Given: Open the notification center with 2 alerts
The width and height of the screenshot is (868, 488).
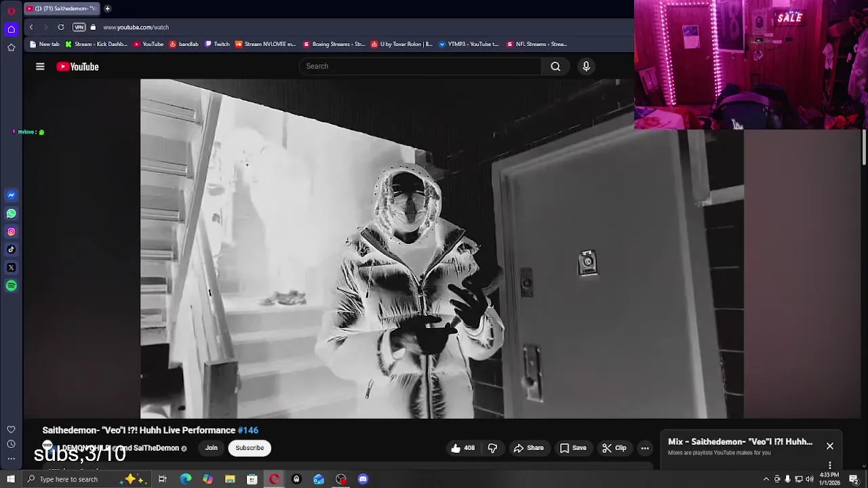Looking at the screenshot, I should [x=854, y=479].
